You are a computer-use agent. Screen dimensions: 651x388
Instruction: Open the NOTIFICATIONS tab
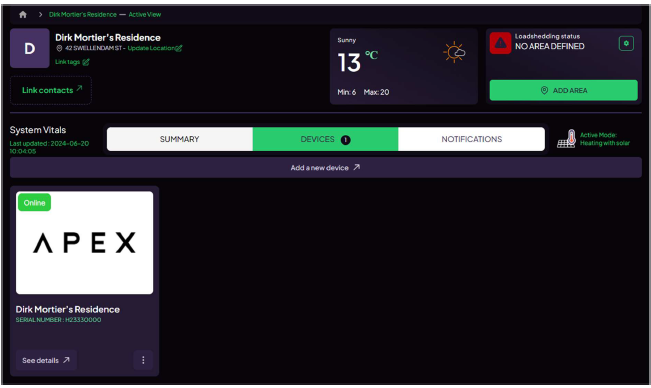pos(471,139)
